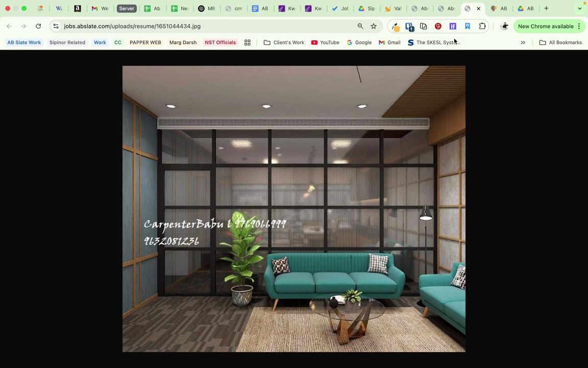Image resolution: width=588 pixels, height=368 pixels.
Task: Open the Chrome three-dot menu
Action: (x=579, y=26)
